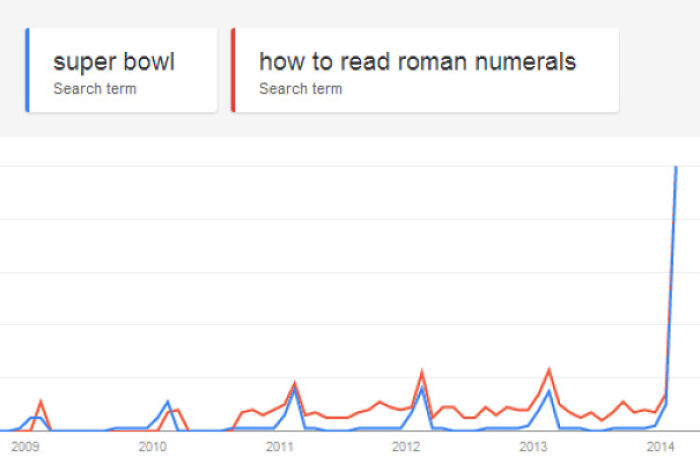
Task: Point at the red line peak in early 2012
Action: pos(422,372)
